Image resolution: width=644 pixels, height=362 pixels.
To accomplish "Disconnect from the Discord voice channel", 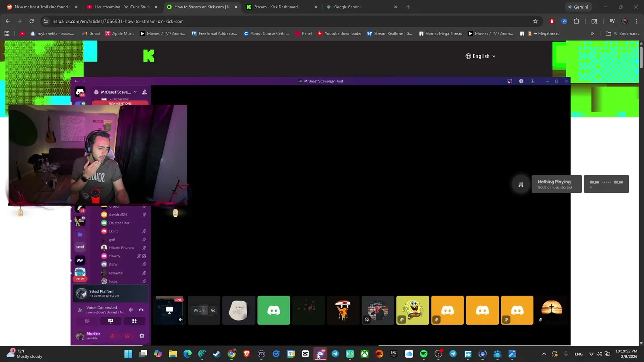I will coord(141,310).
